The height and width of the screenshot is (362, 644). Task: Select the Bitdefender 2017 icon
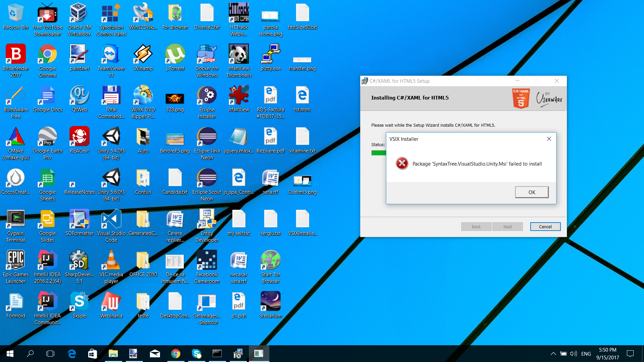15,61
